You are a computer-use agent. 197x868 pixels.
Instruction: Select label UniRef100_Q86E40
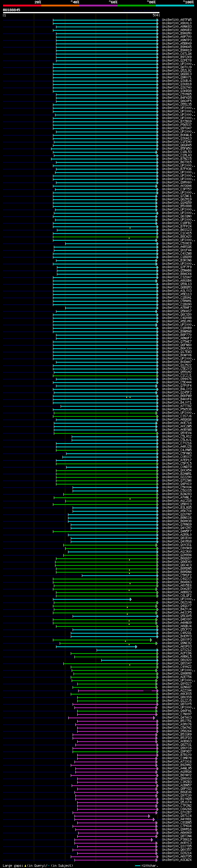tap(177, 562)
